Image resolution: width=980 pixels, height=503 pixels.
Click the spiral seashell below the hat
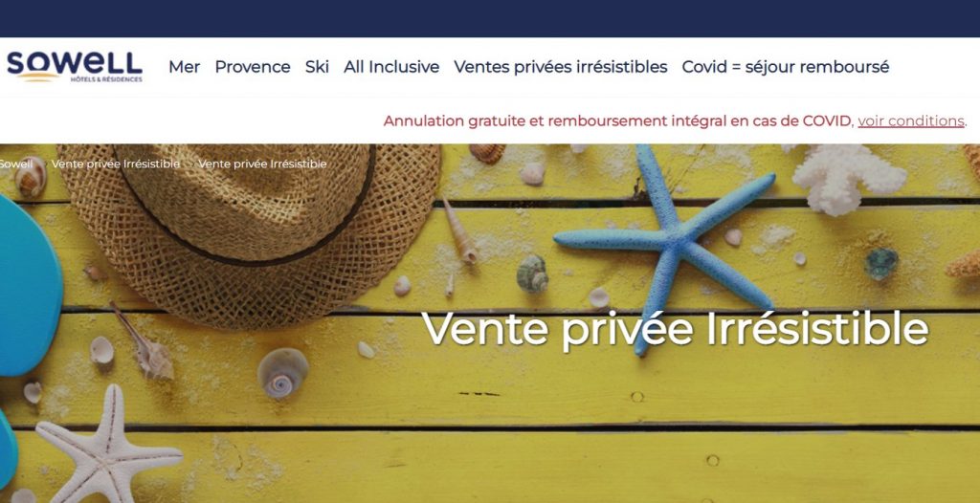[283, 373]
